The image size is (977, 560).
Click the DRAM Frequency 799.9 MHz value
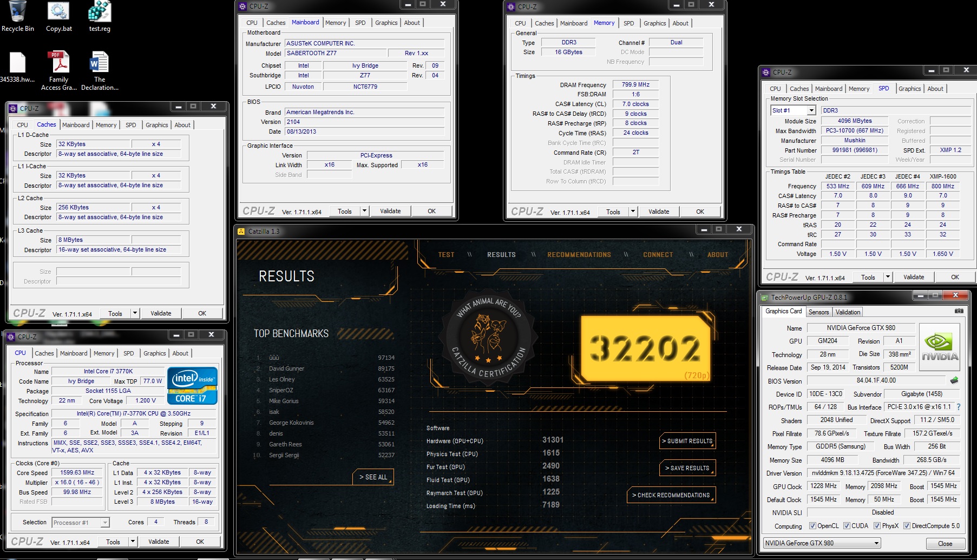click(635, 84)
